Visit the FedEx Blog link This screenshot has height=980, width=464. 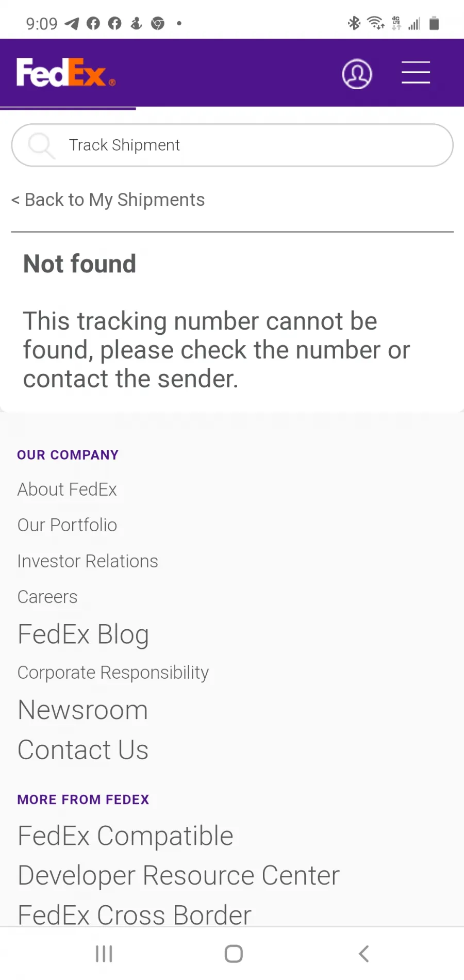pos(84,634)
